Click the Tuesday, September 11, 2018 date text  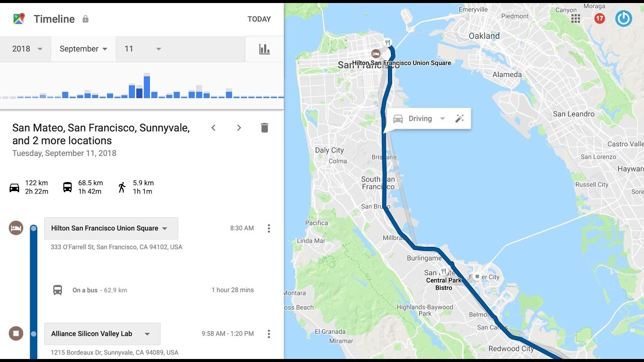point(64,153)
